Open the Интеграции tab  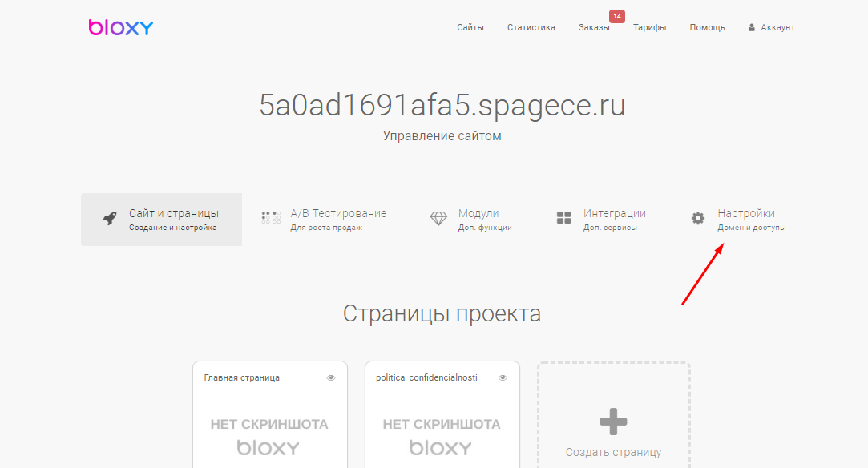tap(600, 219)
